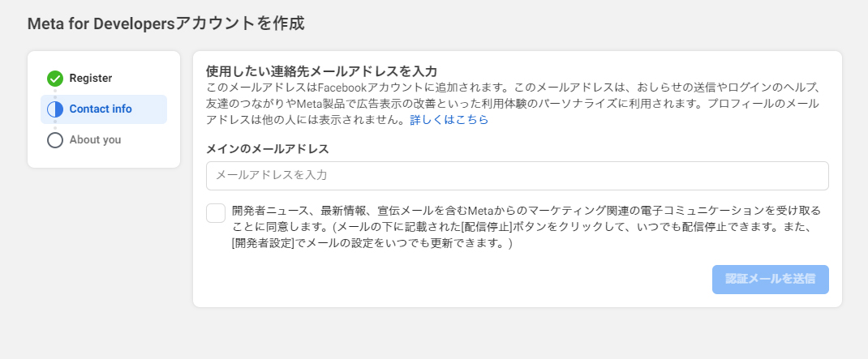This screenshot has height=359, width=868.
Task: Click the Meta for Developersアカウントを作成 title
Action: [x=166, y=24]
